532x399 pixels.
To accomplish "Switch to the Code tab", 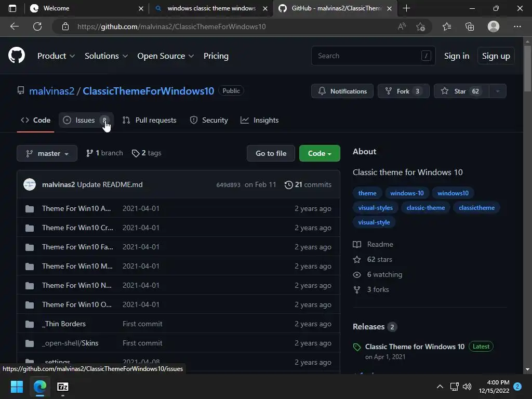I will (36, 120).
